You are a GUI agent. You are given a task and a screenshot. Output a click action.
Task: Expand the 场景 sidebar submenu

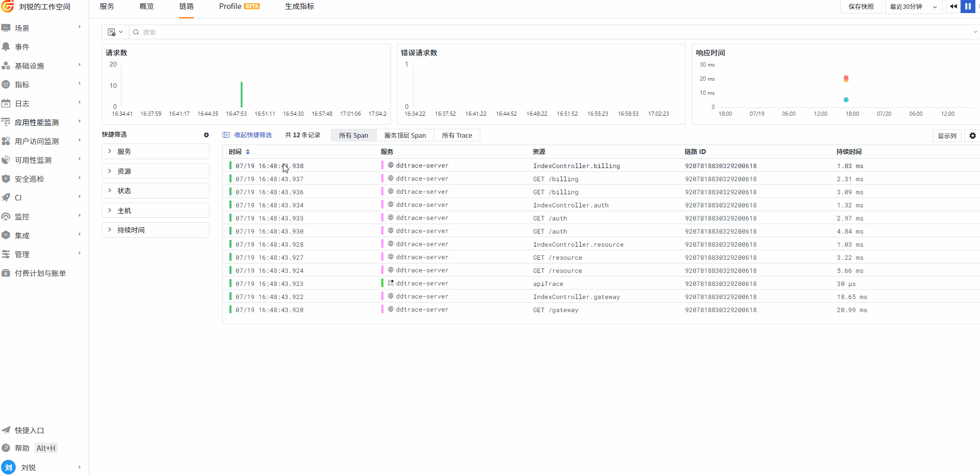point(80,27)
